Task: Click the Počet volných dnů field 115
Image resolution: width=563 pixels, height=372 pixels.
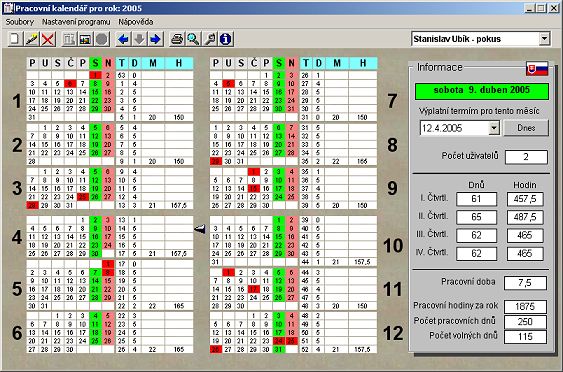Action: coord(525,336)
